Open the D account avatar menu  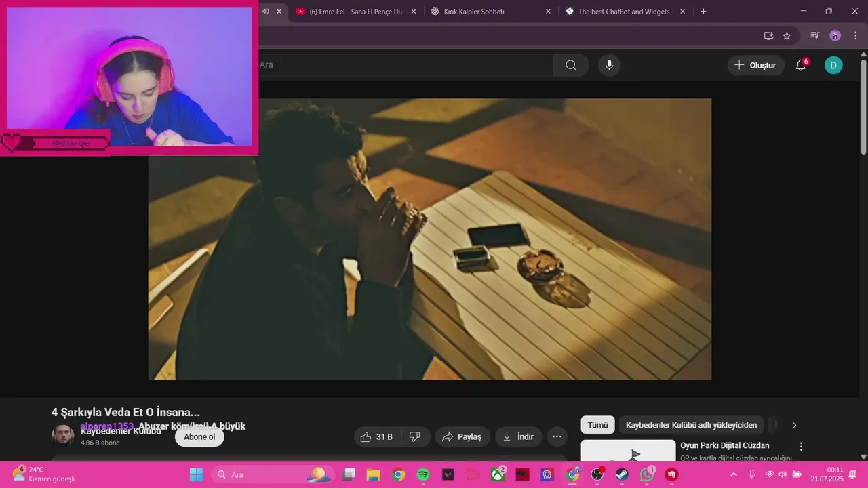[833, 65]
